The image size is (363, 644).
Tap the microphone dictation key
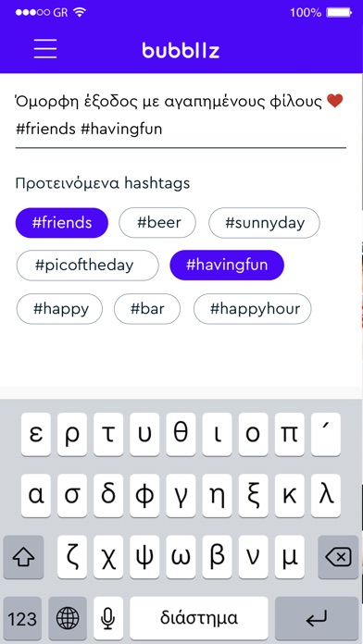(x=108, y=618)
